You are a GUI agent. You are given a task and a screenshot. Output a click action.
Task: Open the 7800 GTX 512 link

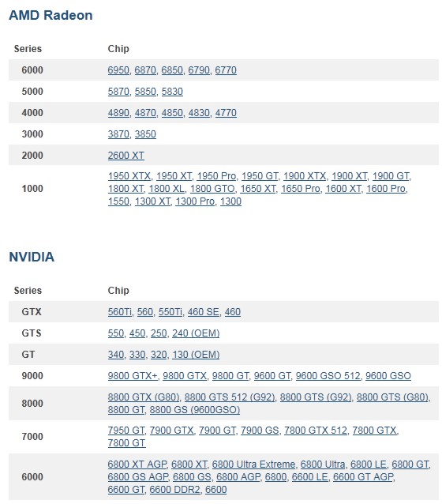point(316,431)
